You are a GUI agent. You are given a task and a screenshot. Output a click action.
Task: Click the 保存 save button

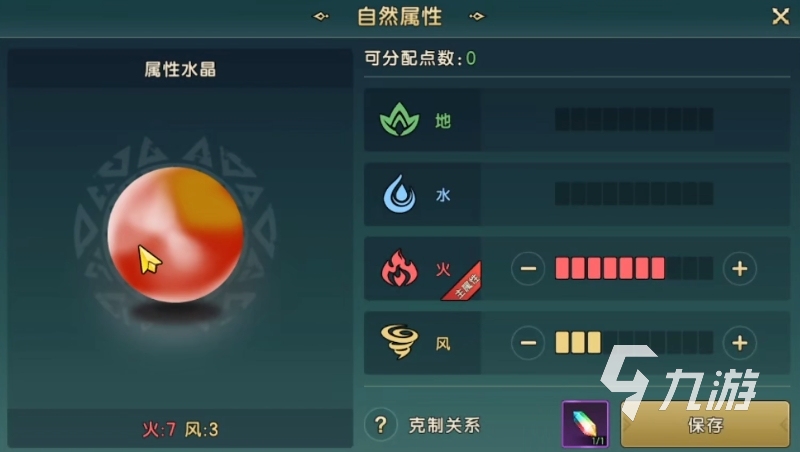pos(705,424)
